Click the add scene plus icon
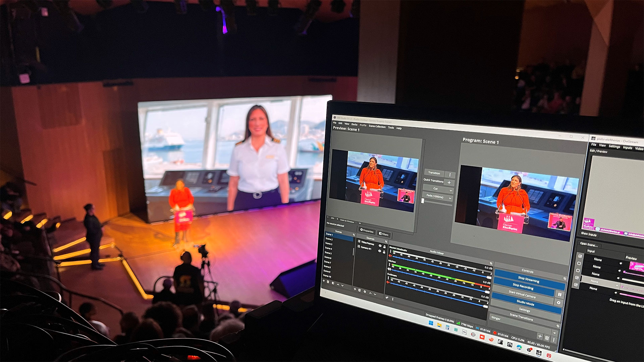The width and height of the screenshot is (644, 362). [x=324, y=281]
